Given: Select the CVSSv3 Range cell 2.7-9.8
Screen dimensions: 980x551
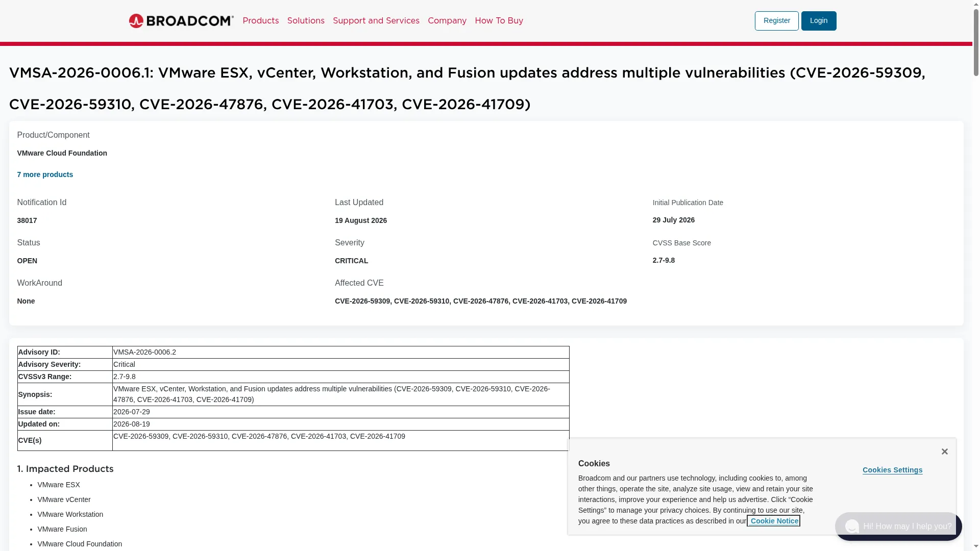Looking at the screenshot, I should click(x=340, y=377).
